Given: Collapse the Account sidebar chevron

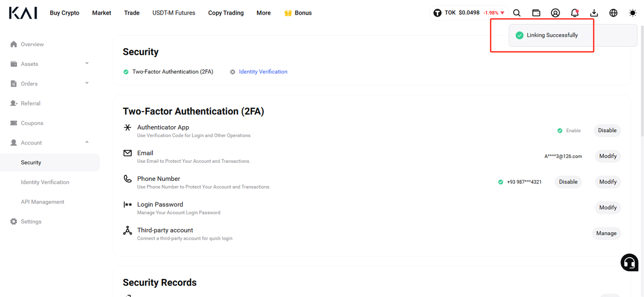Looking at the screenshot, I should tap(87, 142).
